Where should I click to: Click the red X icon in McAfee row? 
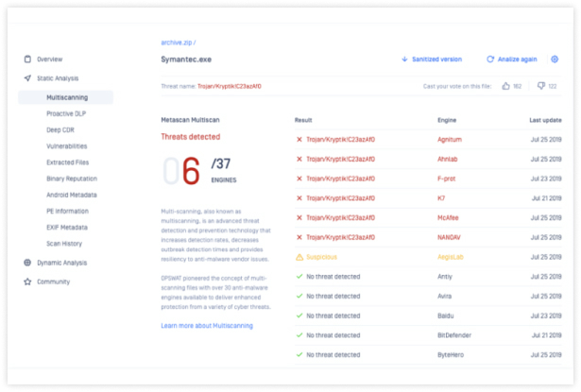pos(299,217)
